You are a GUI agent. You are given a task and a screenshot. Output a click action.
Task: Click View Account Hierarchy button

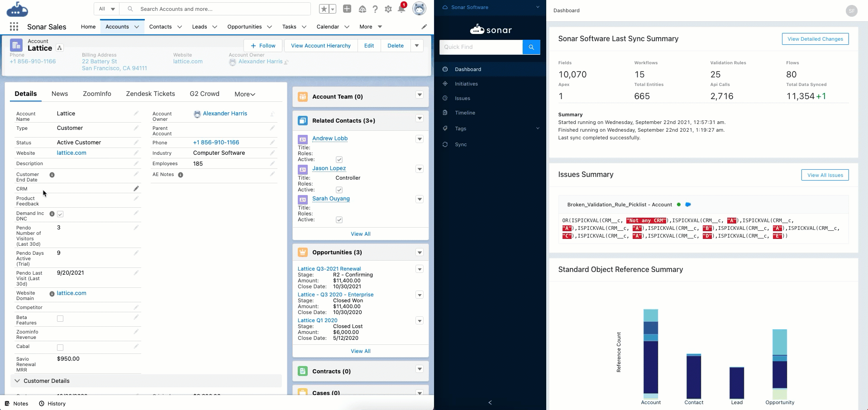click(x=320, y=46)
